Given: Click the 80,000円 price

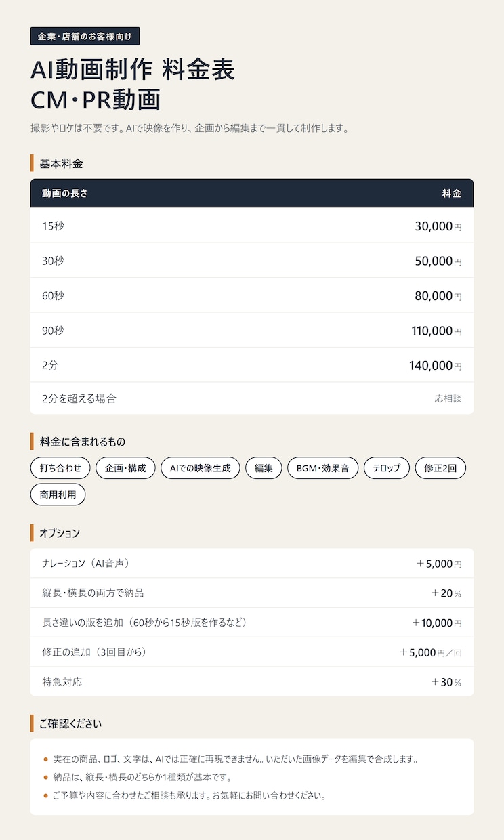Looking at the screenshot, I should click(x=438, y=296).
